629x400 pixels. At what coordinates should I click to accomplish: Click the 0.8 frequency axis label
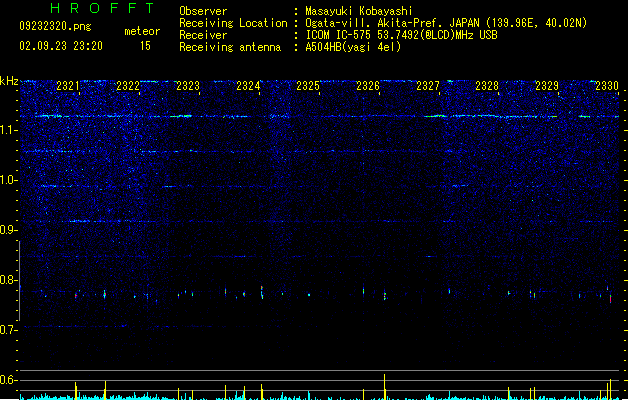pos(8,280)
